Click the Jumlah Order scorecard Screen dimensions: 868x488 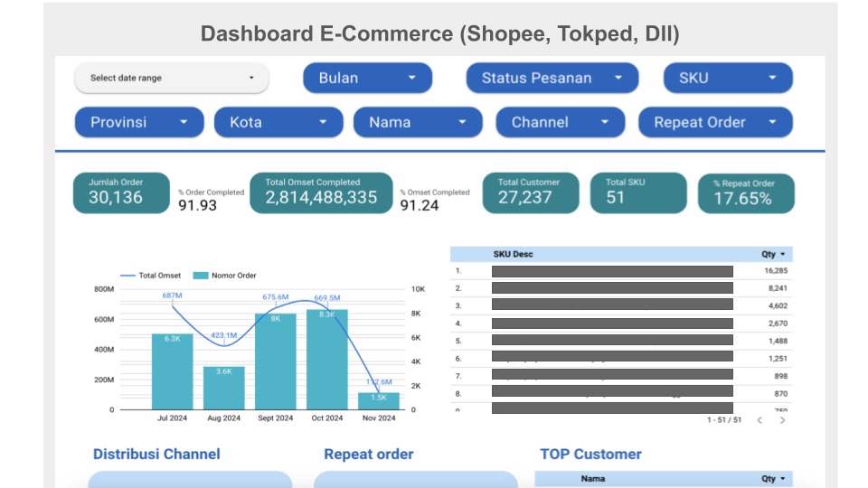[121, 192]
